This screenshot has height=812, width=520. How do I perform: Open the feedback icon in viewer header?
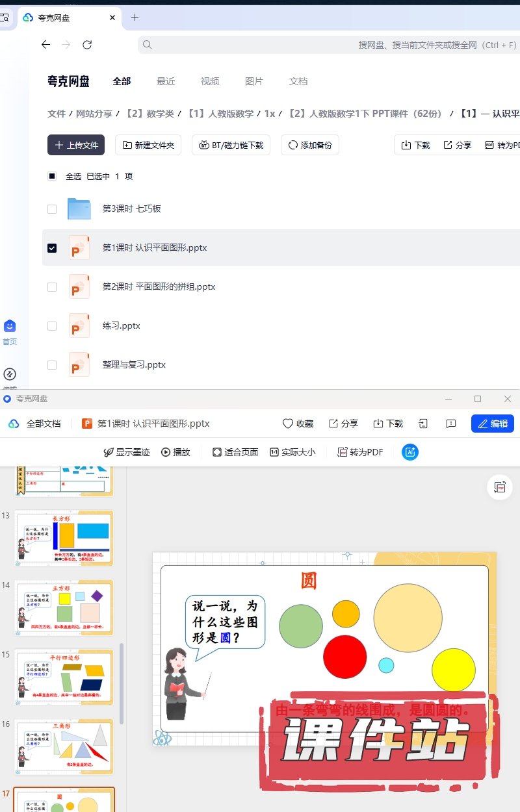pos(451,424)
